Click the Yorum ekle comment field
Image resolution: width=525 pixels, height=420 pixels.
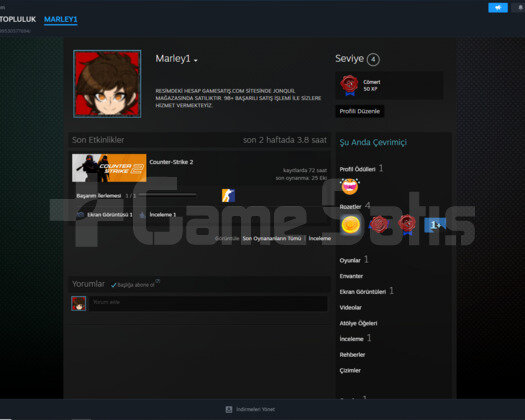pos(208,303)
